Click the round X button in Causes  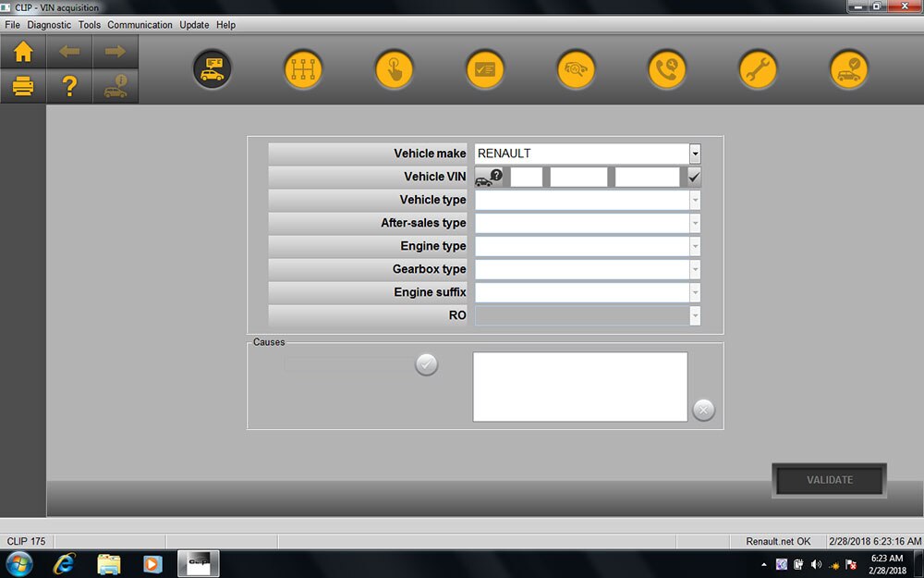tap(703, 410)
